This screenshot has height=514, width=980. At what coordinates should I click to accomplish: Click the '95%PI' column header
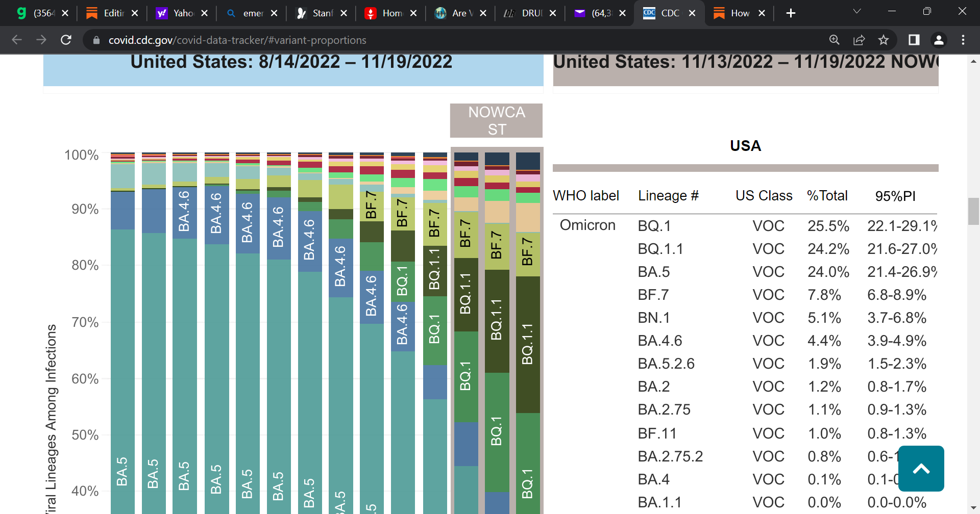click(895, 196)
